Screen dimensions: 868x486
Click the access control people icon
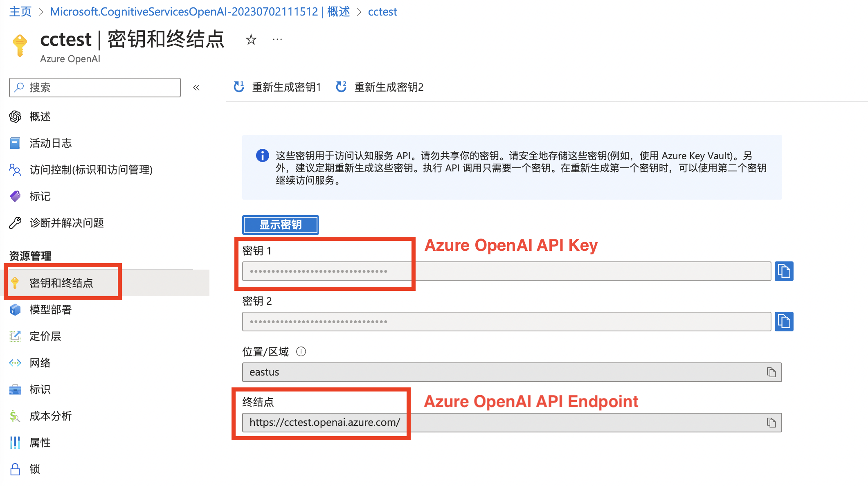click(15, 170)
